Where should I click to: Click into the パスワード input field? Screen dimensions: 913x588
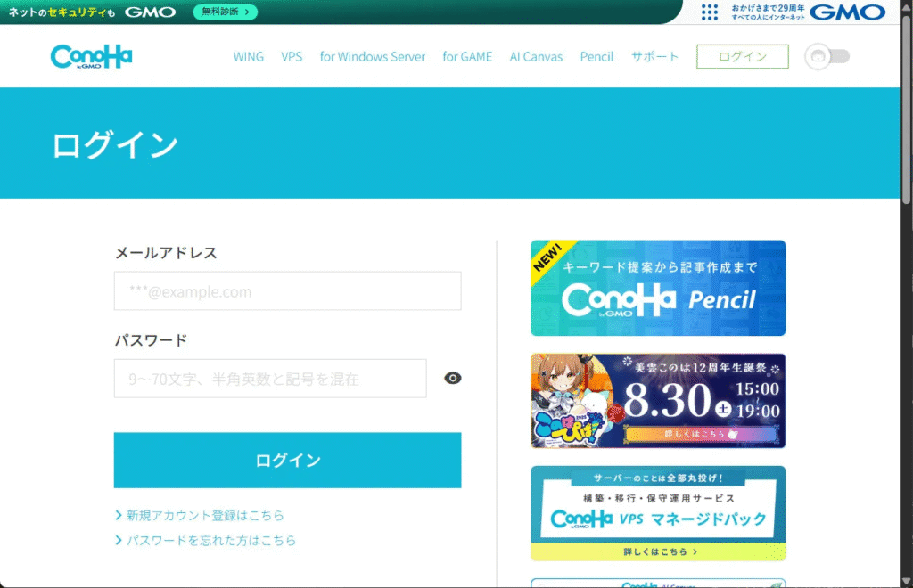(x=270, y=379)
